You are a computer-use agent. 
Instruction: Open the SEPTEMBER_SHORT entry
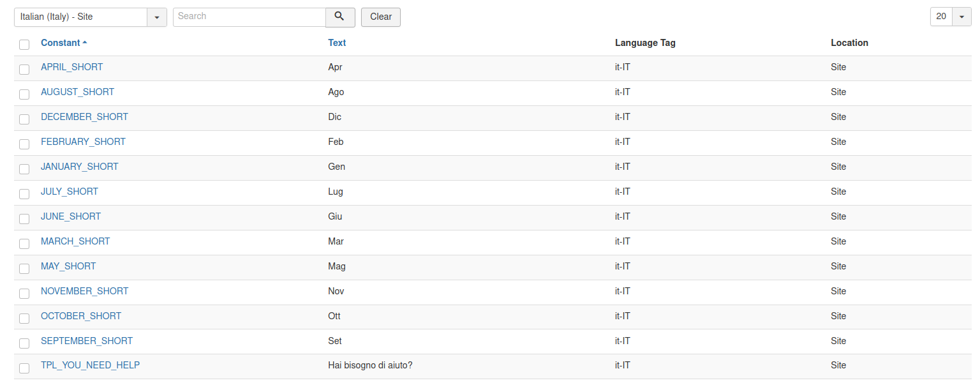tap(87, 341)
